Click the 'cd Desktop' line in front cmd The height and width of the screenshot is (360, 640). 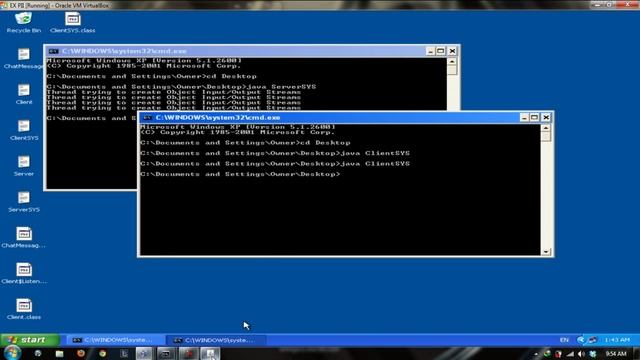pos(245,143)
